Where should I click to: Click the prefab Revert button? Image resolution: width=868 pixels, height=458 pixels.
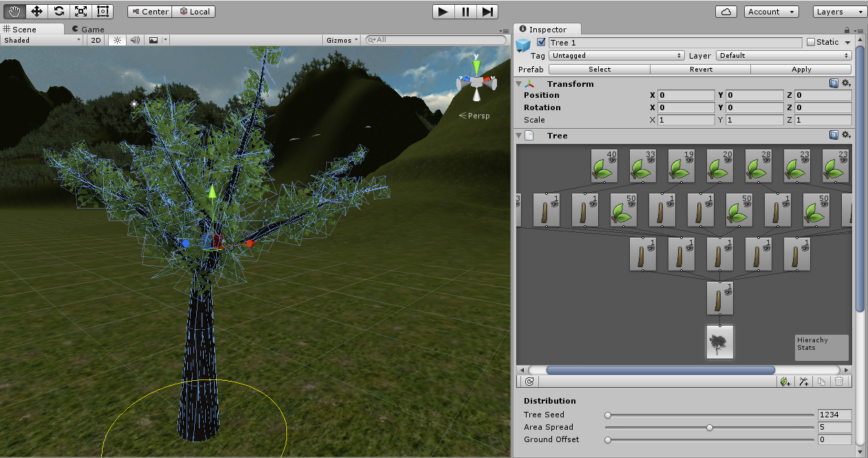point(701,70)
